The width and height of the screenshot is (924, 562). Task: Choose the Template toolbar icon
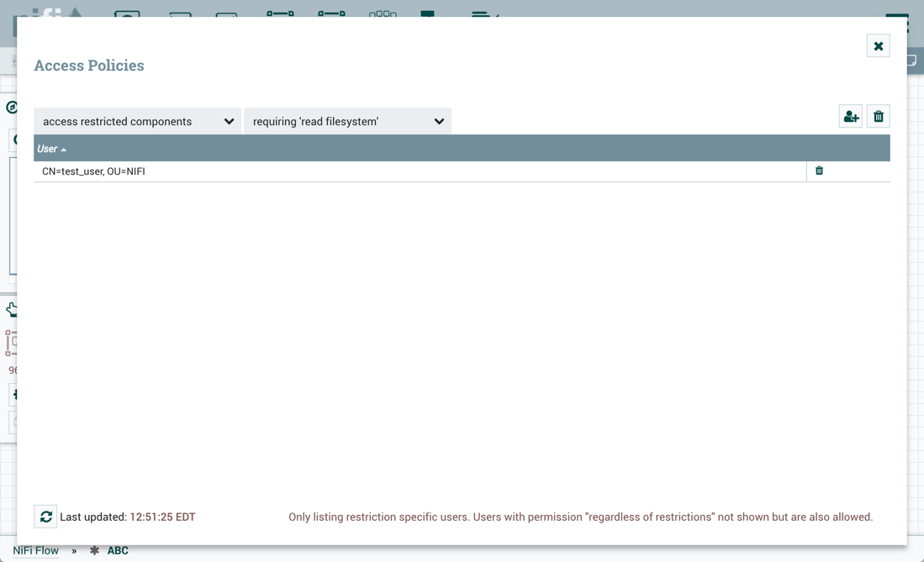[x=428, y=12]
